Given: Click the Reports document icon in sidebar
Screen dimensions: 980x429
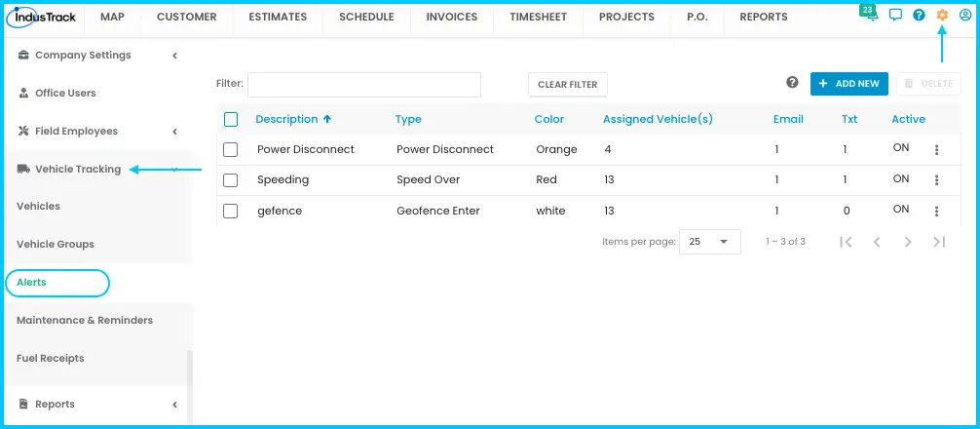Looking at the screenshot, I should click(23, 404).
